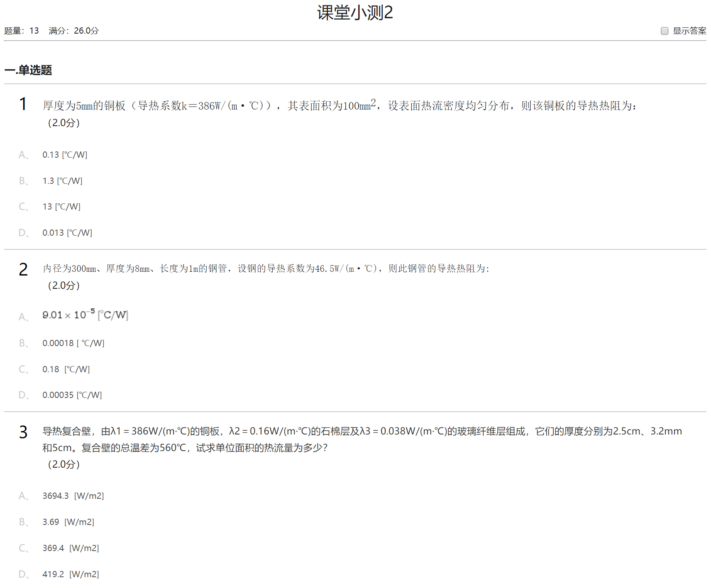Image resolution: width=711 pixels, height=588 pixels.
Task: Choose option B 0.00018 in question 2
Action: 73,343
